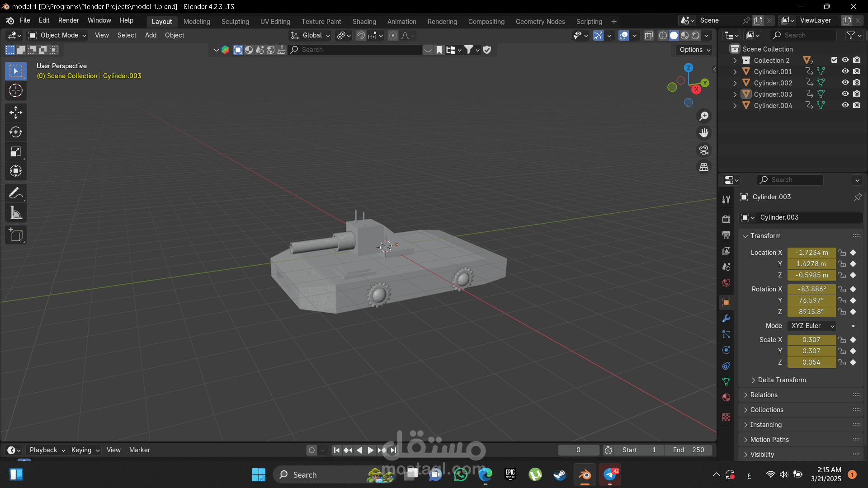Open the Edit menu
868x488 pixels.
[x=43, y=20]
